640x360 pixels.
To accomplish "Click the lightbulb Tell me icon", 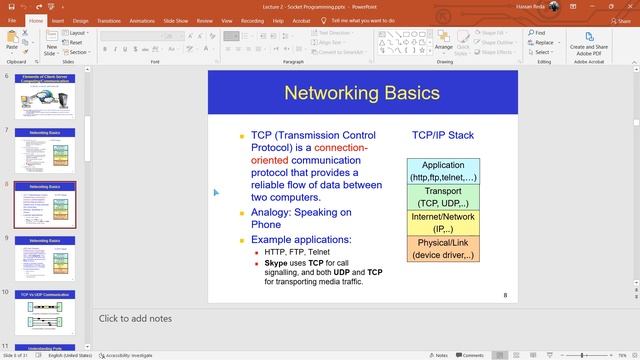I will pyautogui.click(x=324, y=20).
